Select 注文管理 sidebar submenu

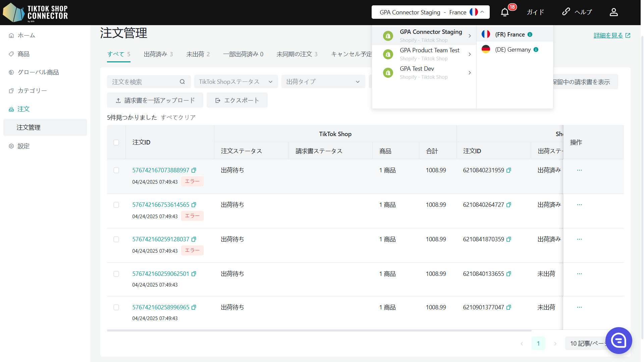tap(45, 127)
